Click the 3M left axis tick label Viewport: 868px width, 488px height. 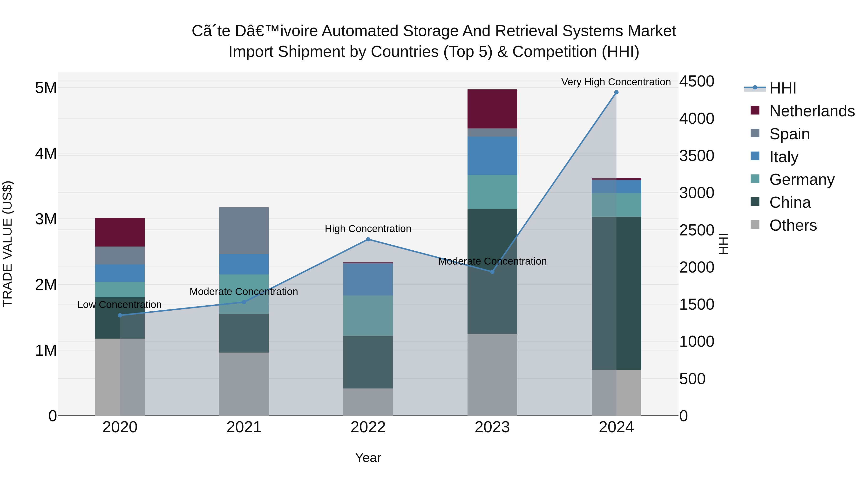point(46,219)
